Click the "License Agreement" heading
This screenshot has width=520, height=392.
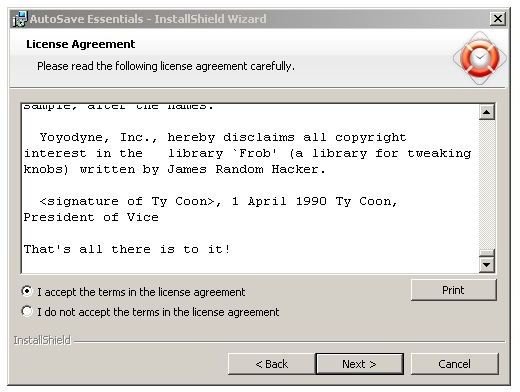81,44
